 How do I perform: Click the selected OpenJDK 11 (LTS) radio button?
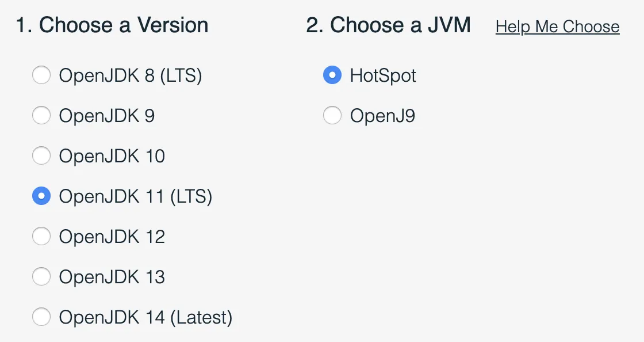[x=41, y=196]
